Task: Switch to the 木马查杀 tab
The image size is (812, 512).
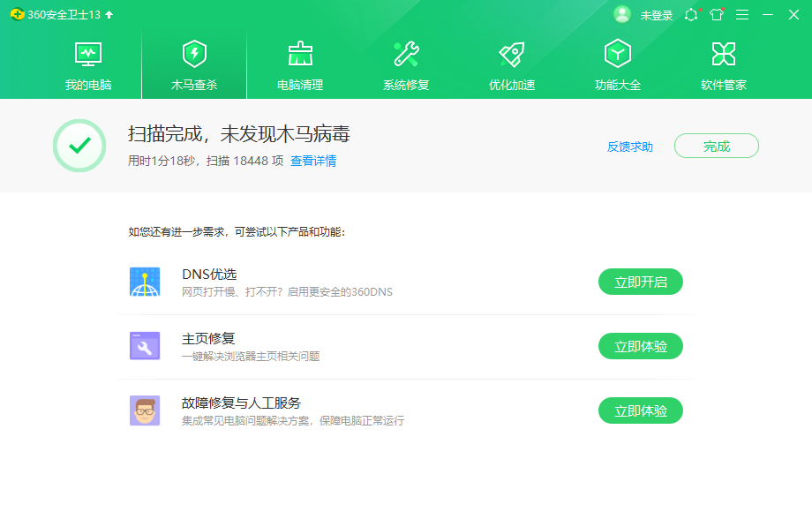Action: tap(194, 65)
